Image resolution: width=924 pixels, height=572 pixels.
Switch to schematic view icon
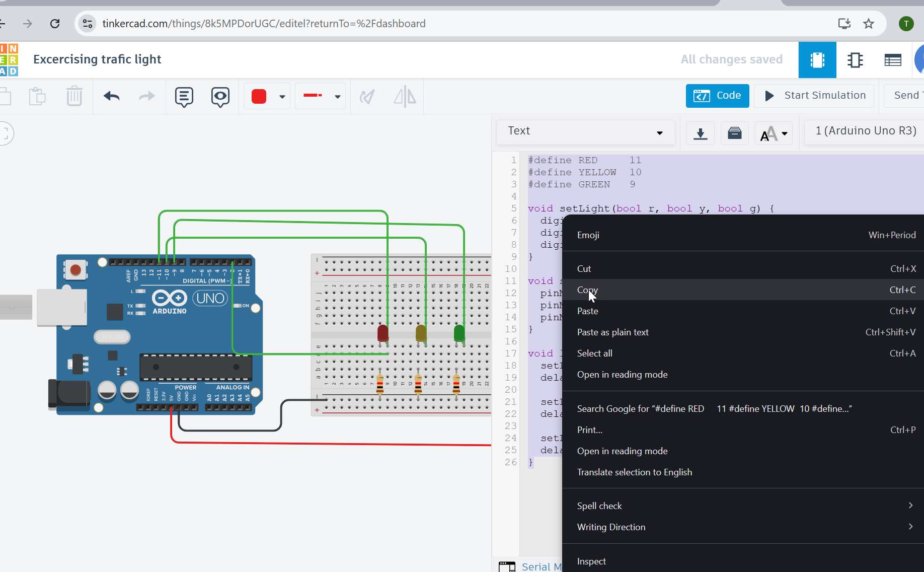point(855,60)
